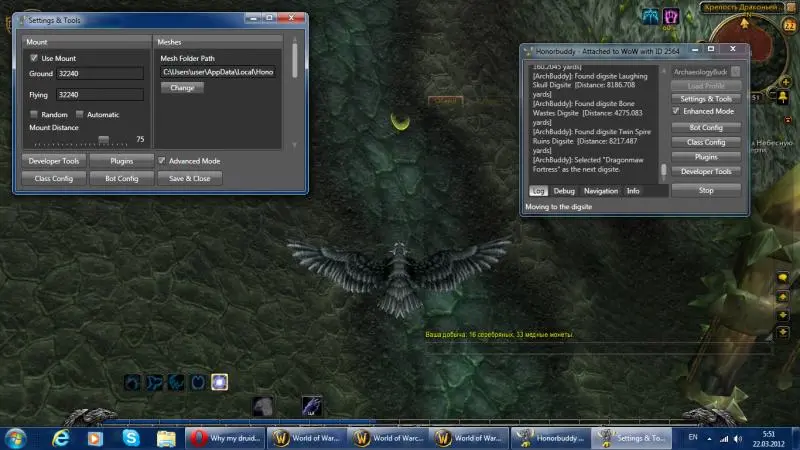Open Bot Config in Honorbuddy window
Image resolution: width=800 pixels, height=450 pixels.
tap(706, 128)
